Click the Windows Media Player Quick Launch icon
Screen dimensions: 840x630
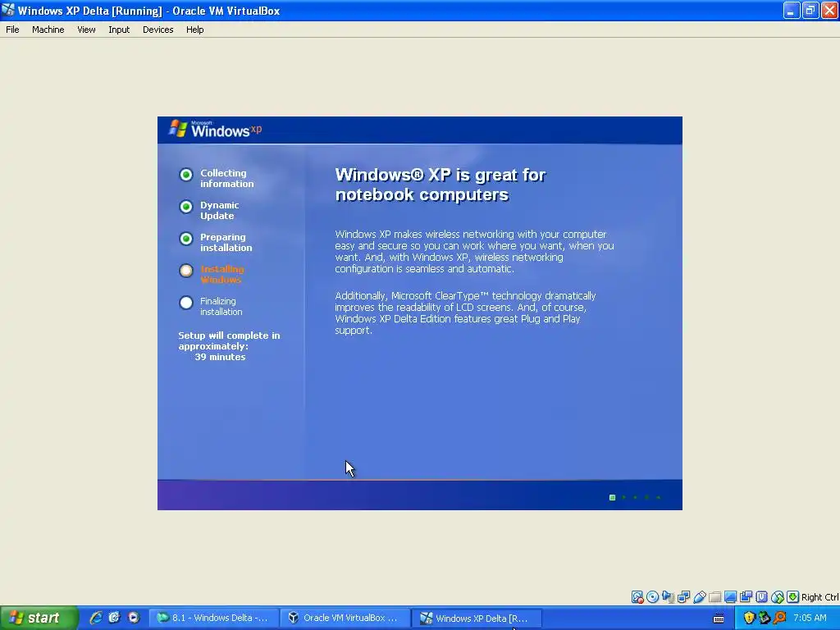133,618
